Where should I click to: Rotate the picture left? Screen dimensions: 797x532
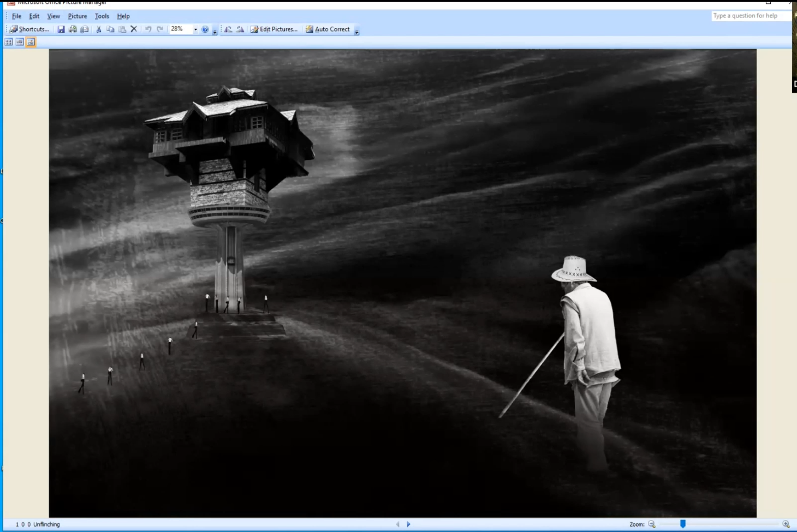point(228,29)
